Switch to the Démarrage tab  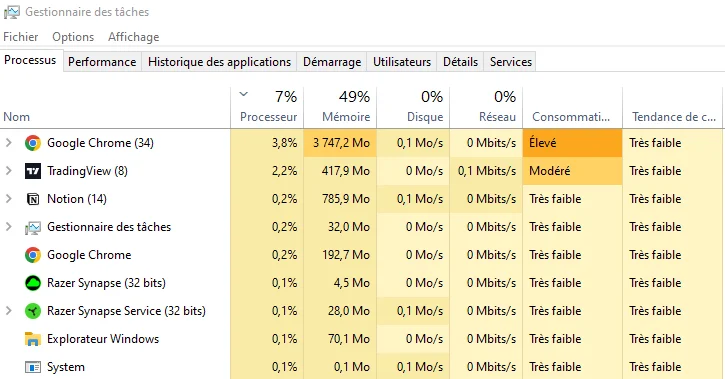[x=332, y=62]
